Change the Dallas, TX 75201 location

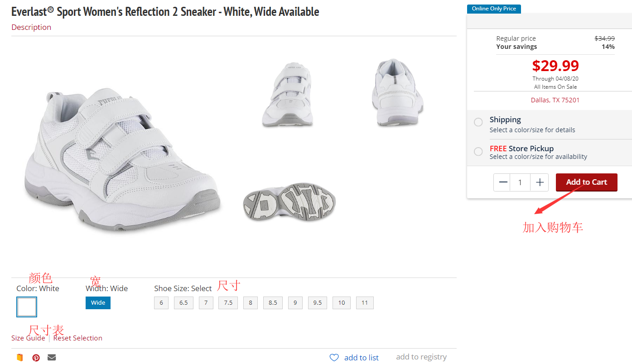[555, 100]
